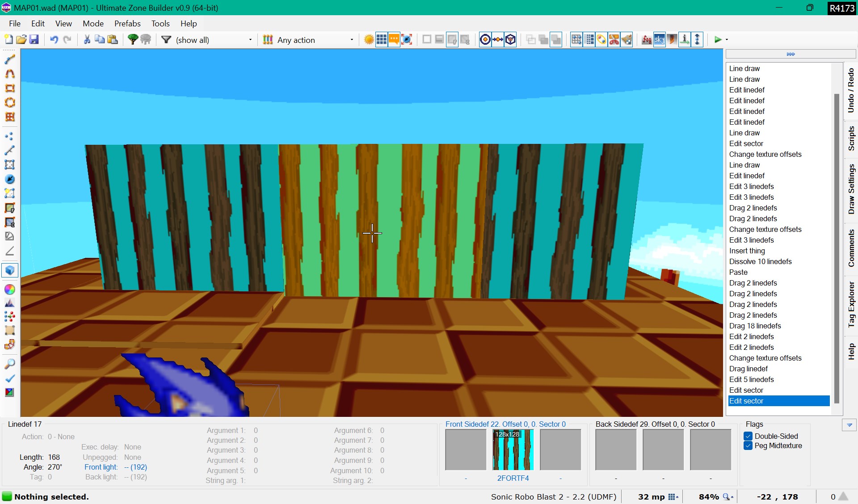Select the Draw Rectangle tool in the sidebar
Image resolution: width=858 pixels, height=504 pixels.
tap(9, 88)
